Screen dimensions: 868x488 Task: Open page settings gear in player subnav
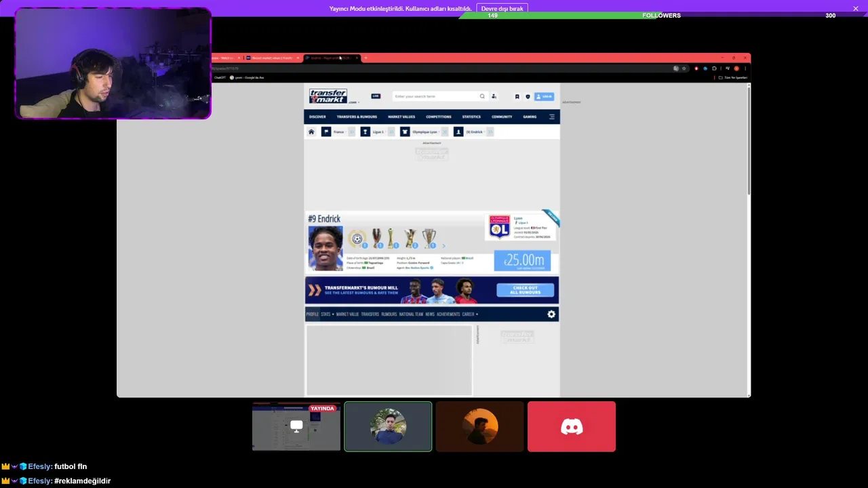tap(551, 314)
